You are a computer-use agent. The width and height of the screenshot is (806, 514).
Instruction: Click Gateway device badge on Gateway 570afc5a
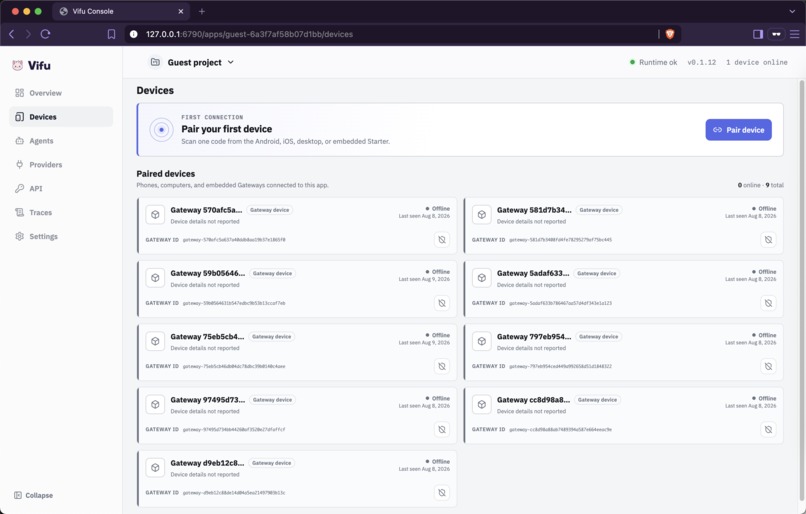270,210
